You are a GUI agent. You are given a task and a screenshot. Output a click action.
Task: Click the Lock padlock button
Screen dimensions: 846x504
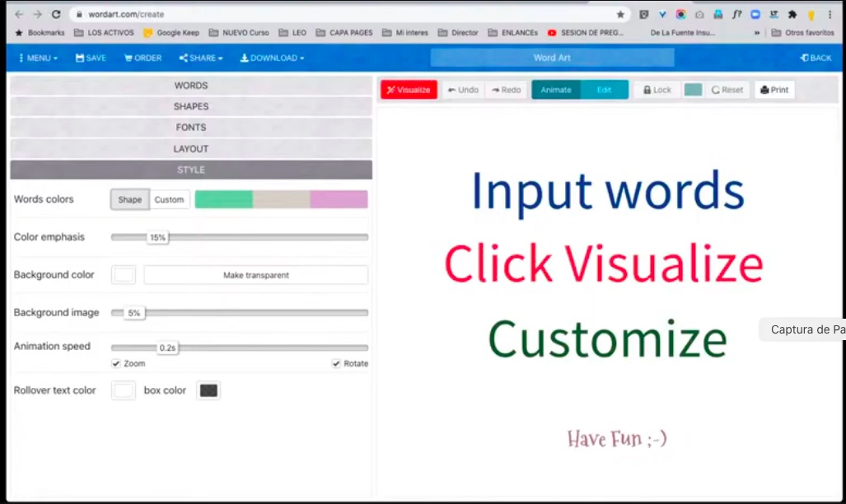coord(657,90)
